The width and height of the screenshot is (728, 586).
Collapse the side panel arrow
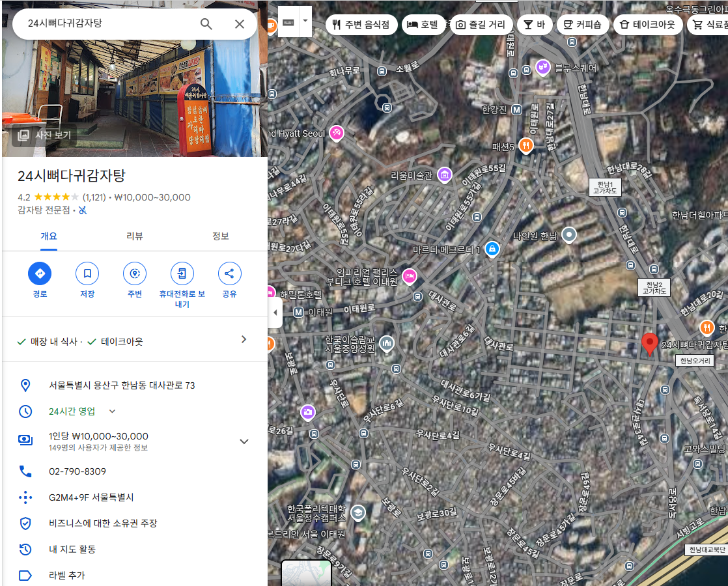(275, 313)
